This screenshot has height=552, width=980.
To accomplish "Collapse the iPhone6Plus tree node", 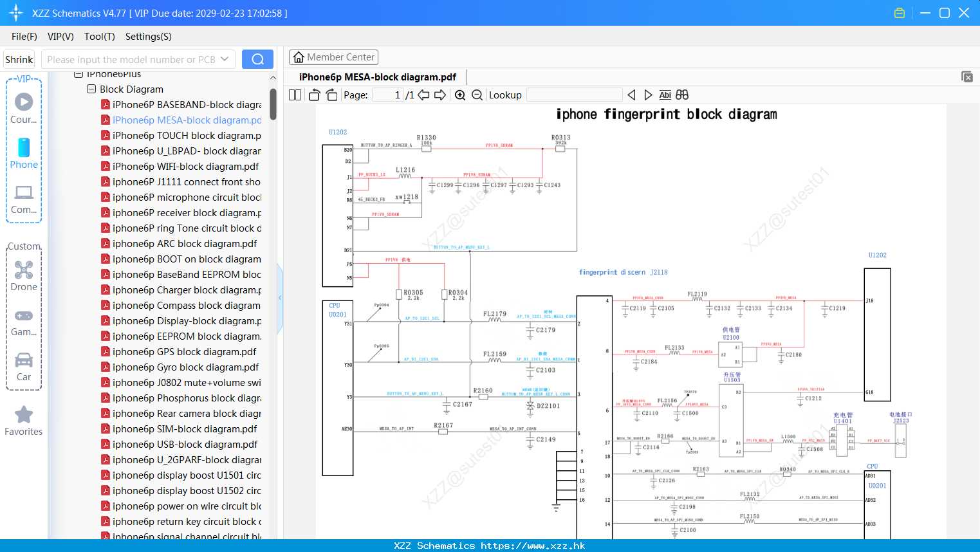I will pos(79,74).
